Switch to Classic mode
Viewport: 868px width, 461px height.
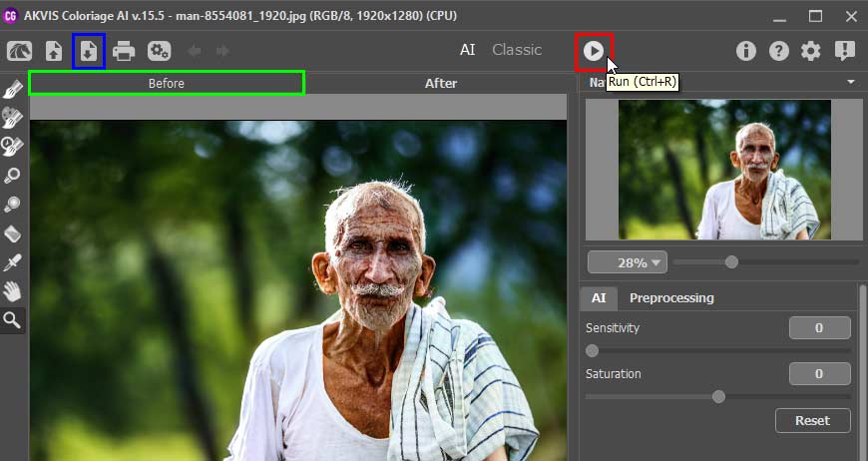click(517, 50)
